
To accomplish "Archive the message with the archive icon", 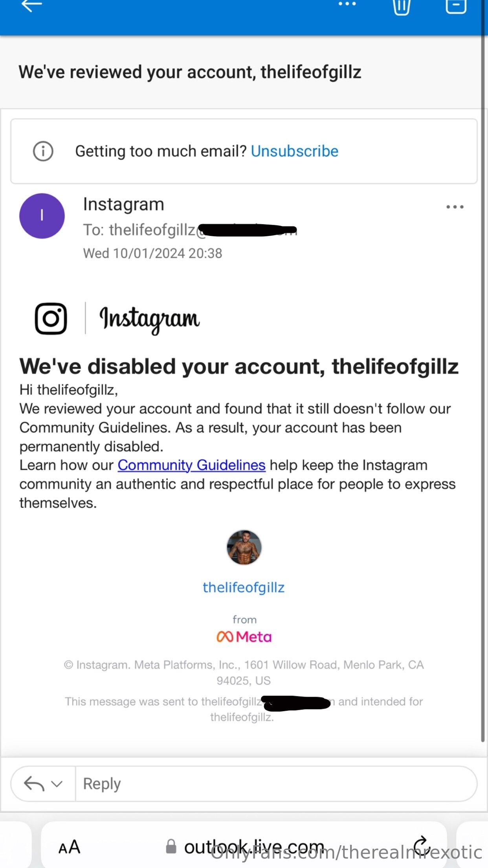I will (456, 6).
